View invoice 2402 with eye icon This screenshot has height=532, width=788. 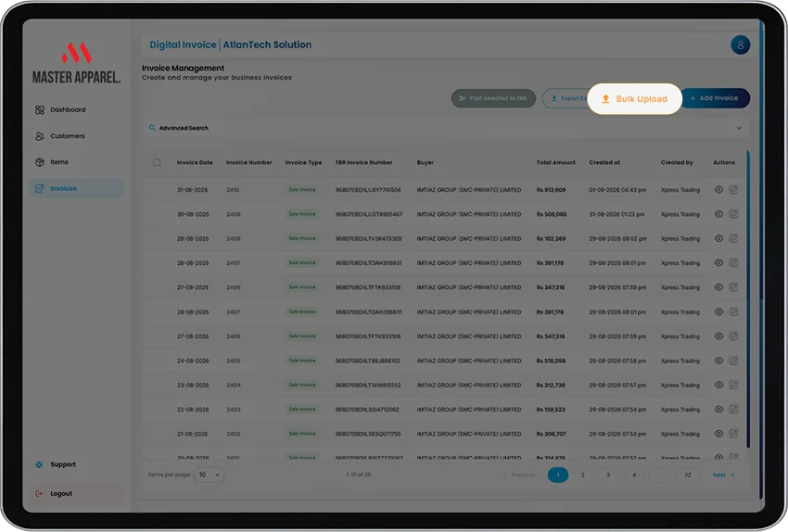pyautogui.click(x=718, y=434)
